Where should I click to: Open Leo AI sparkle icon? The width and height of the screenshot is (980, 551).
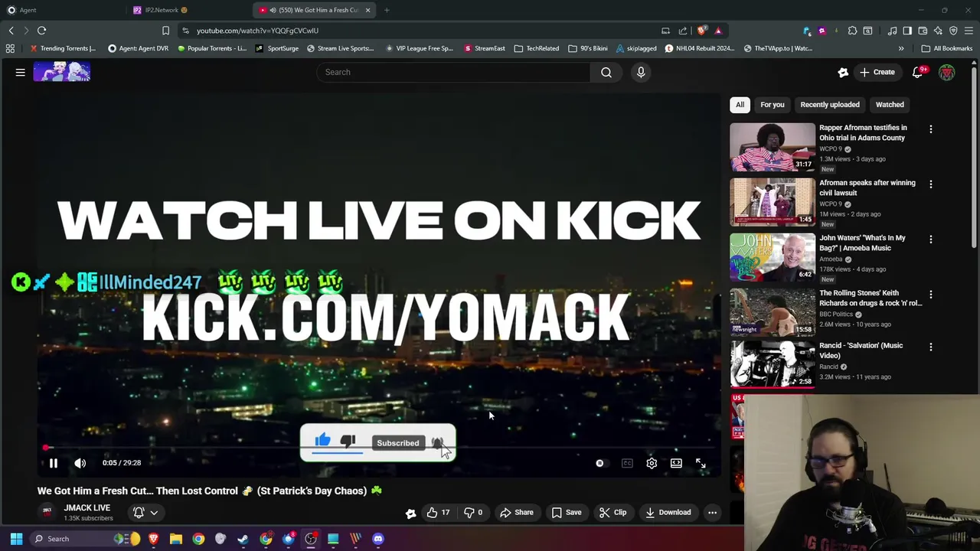click(938, 31)
